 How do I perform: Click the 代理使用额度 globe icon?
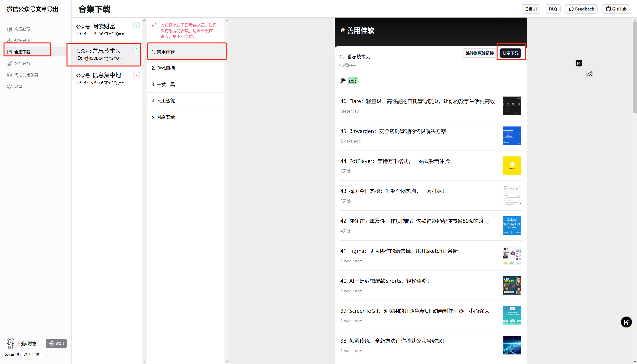pyautogui.click(x=10, y=75)
